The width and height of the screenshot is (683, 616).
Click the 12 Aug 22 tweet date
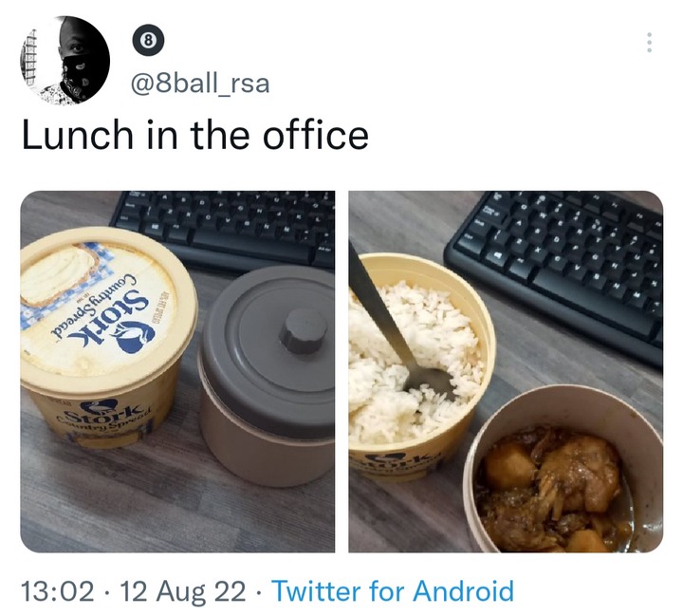(183, 591)
